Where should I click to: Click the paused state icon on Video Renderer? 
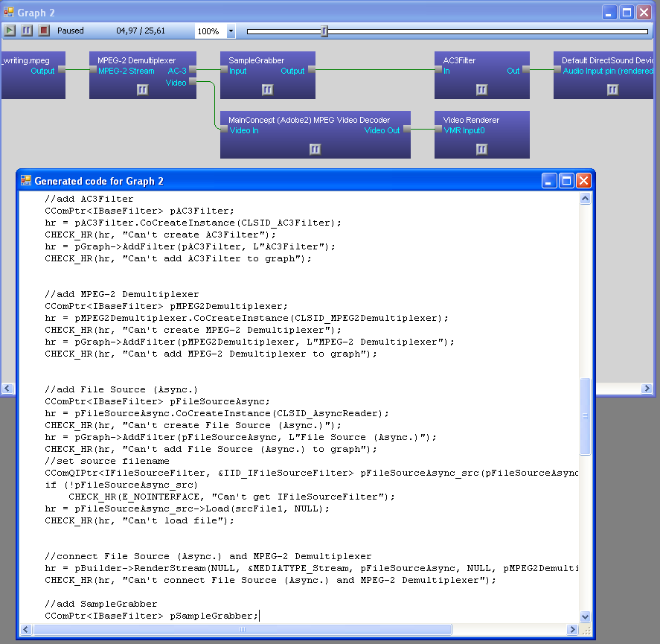[481, 149]
